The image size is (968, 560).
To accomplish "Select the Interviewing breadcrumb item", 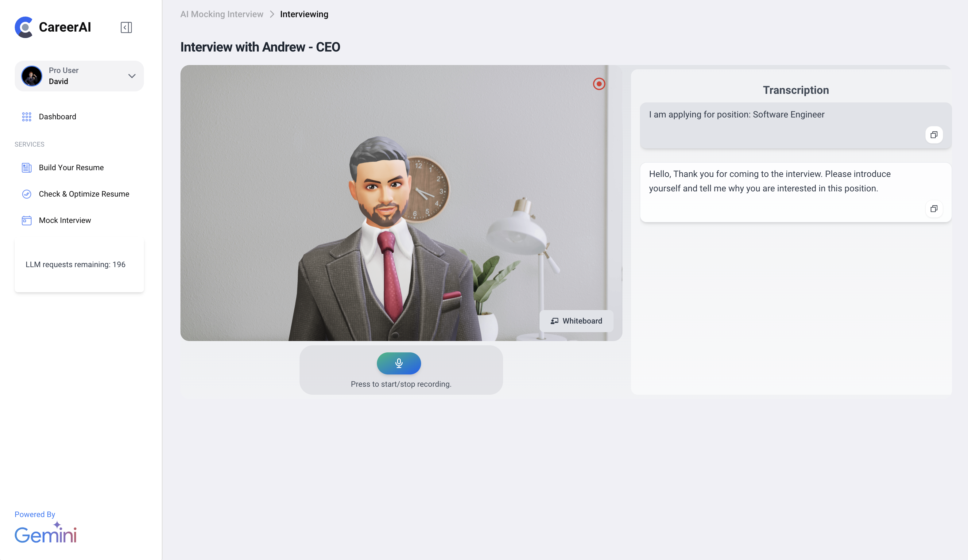I will (304, 14).
